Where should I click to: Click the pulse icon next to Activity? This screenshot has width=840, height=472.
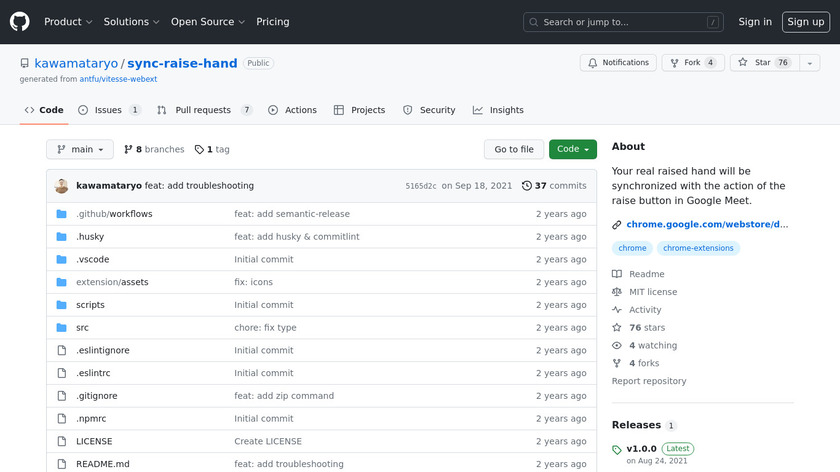click(617, 310)
